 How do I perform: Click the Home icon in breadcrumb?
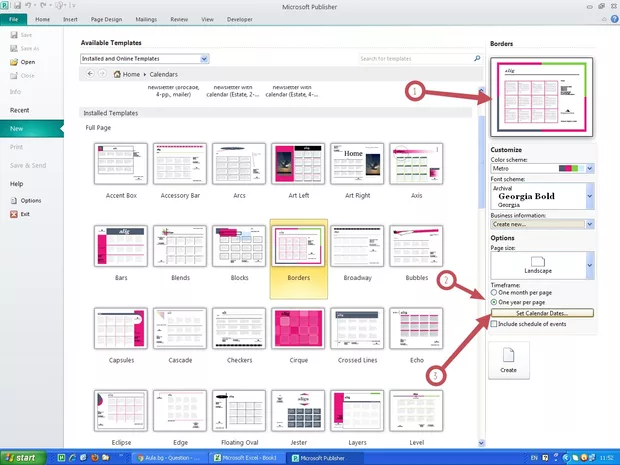tap(119, 74)
